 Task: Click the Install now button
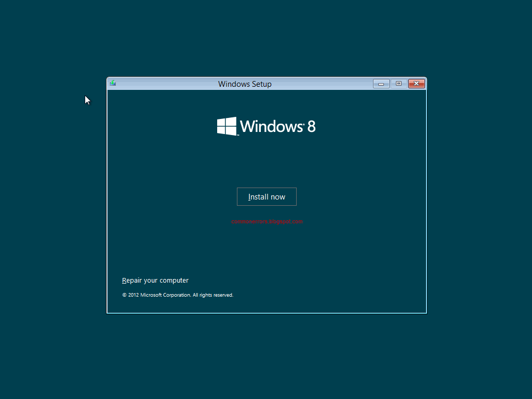coord(267,197)
